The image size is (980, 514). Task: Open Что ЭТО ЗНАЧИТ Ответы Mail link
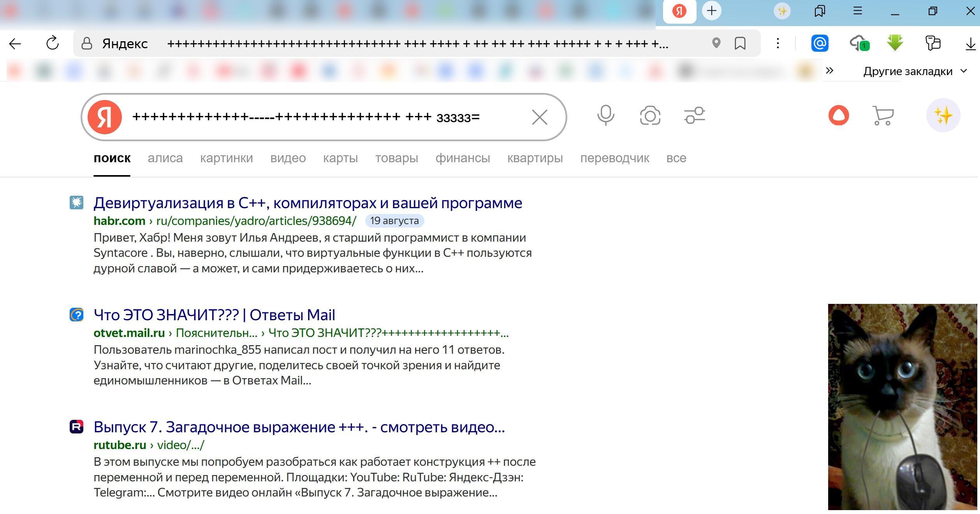point(214,315)
